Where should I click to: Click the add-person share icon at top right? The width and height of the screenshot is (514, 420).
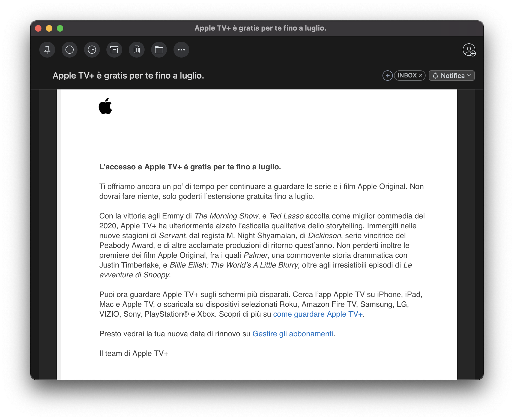coord(469,50)
